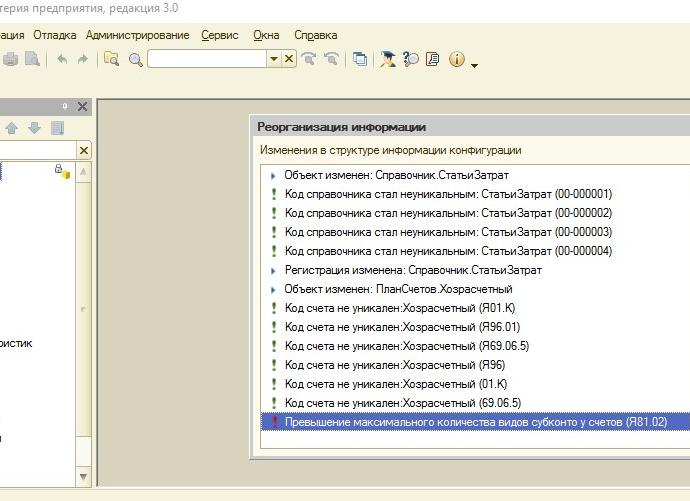The height and width of the screenshot is (501, 690).
Task: Open global search folder-with-magnifier icon
Action: pyautogui.click(x=111, y=59)
